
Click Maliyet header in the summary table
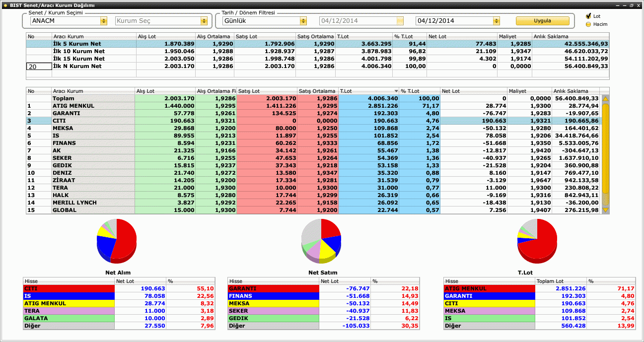[x=514, y=36]
